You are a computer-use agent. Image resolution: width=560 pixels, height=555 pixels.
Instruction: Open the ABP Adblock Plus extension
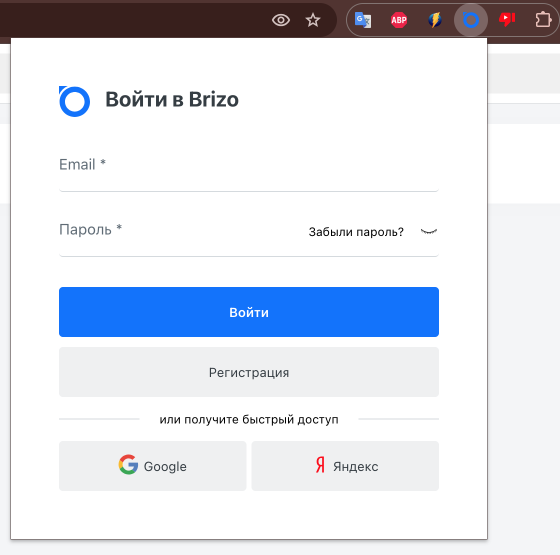coord(399,20)
